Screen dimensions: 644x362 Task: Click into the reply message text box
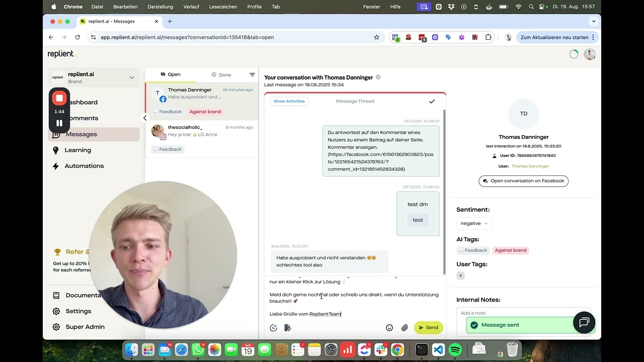click(354, 297)
